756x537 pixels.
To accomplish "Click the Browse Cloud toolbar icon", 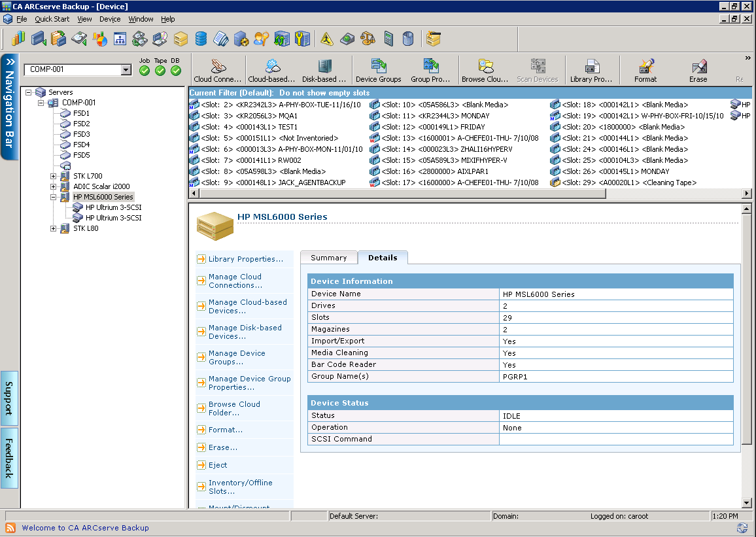I will [x=485, y=69].
